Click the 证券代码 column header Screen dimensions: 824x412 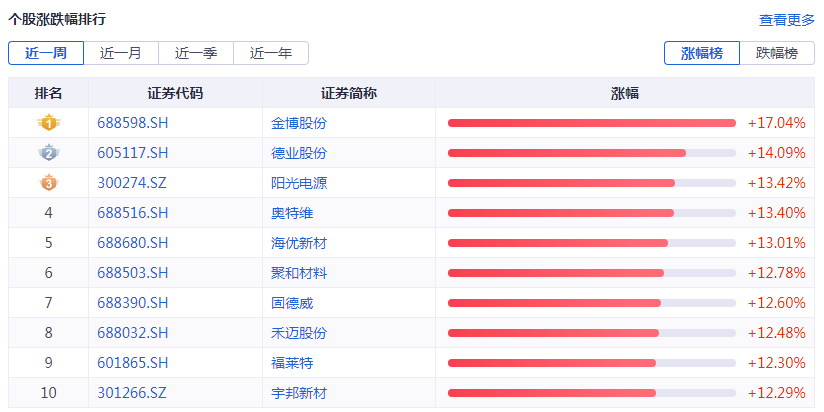click(175, 93)
